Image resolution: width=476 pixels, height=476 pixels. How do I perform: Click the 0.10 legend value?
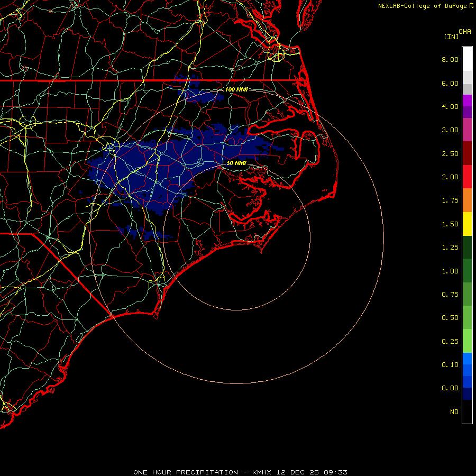450,365
